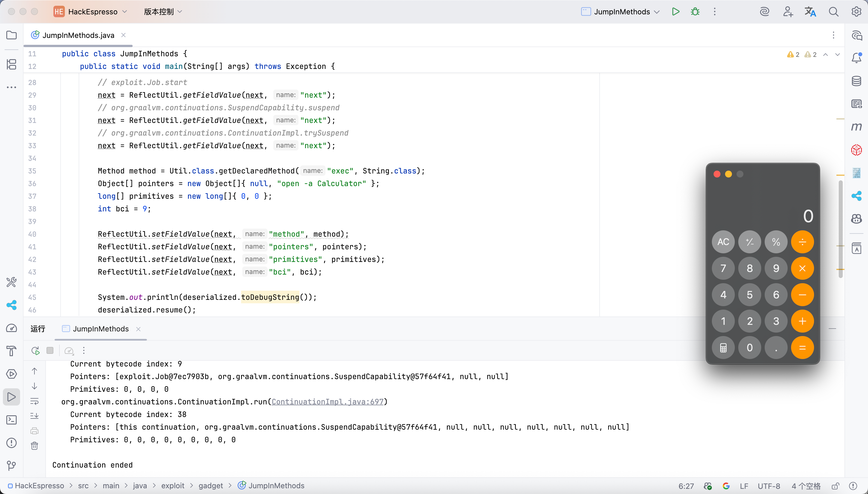Open more run actions menu in title bar
This screenshot has height=494, width=868.
pos(714,11)
